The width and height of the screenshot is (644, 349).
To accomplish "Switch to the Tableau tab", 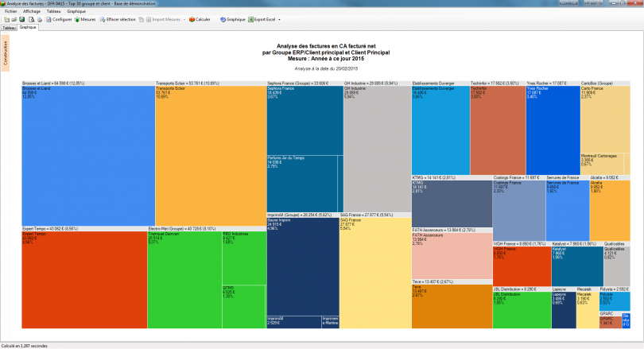I will click(x=9, y=28).
